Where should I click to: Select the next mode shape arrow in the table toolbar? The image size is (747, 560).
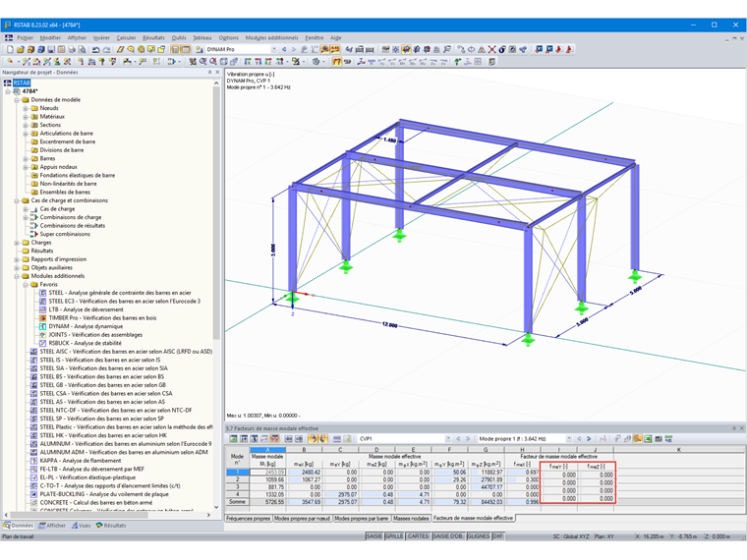coord(589,438)
